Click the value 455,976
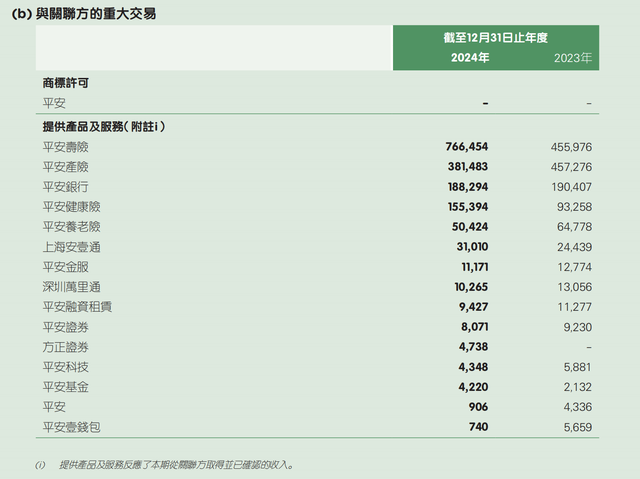Screen dimensions: 640x479 pyautogui.click(x=571, y=147)
